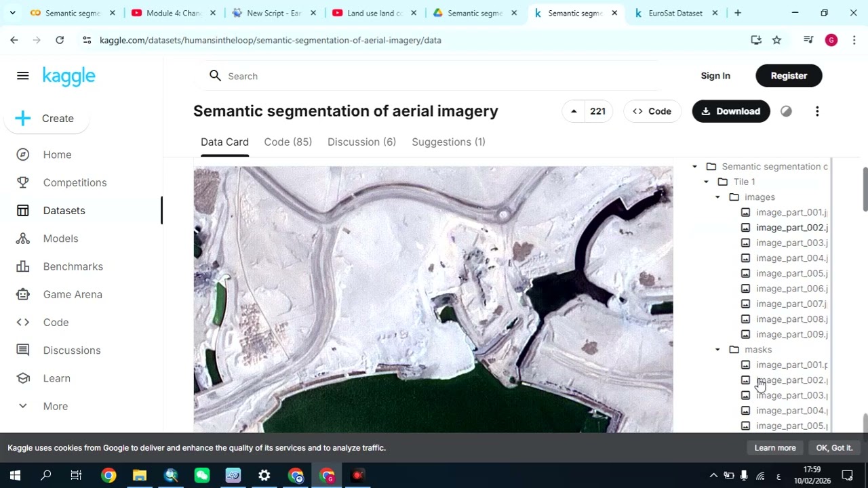The image size is (868, 488).
Task: Click the circular usability icon beside Download
Action: [x=786, y=111]
